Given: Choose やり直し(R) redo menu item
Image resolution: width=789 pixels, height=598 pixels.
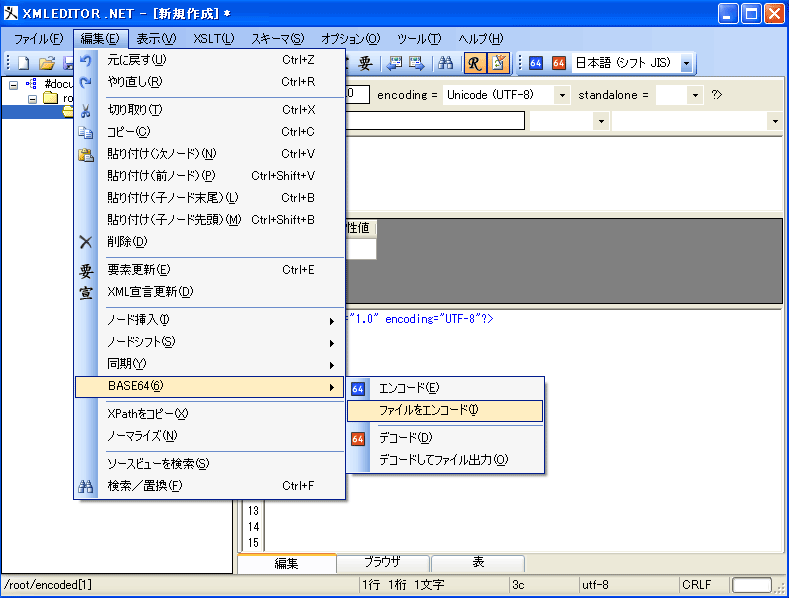Looking at the screenshot, I should coord(209,82).
